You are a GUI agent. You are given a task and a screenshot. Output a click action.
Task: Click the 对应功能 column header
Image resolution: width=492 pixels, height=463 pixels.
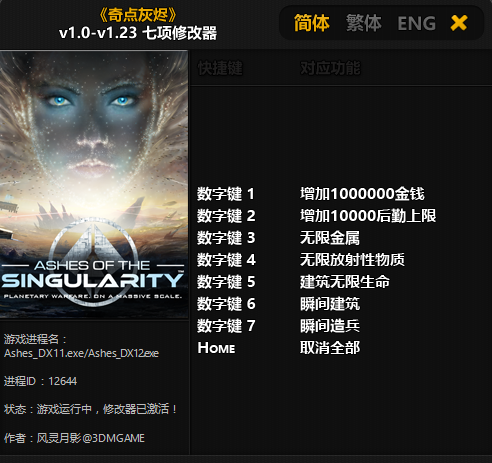click(330, 68)
